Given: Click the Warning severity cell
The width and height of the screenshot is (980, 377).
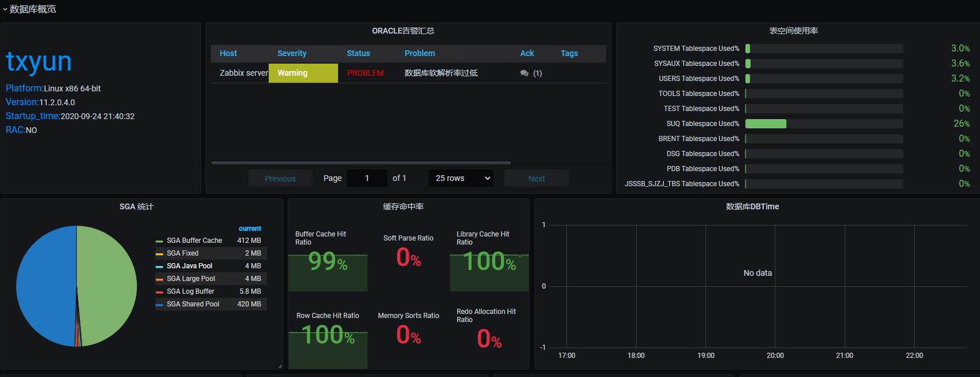Looking at the screenshot, I should point(303,73).
